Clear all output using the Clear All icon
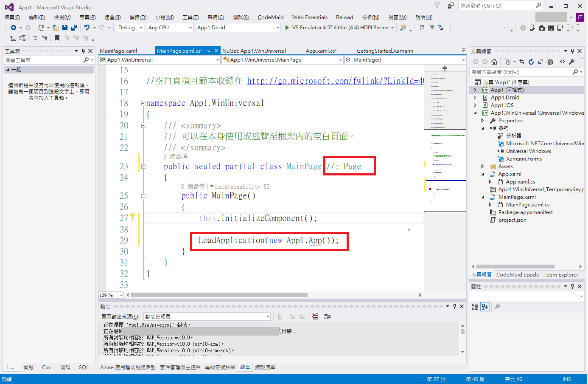Viewport: 588px width, 384px height. coord(315,316)
